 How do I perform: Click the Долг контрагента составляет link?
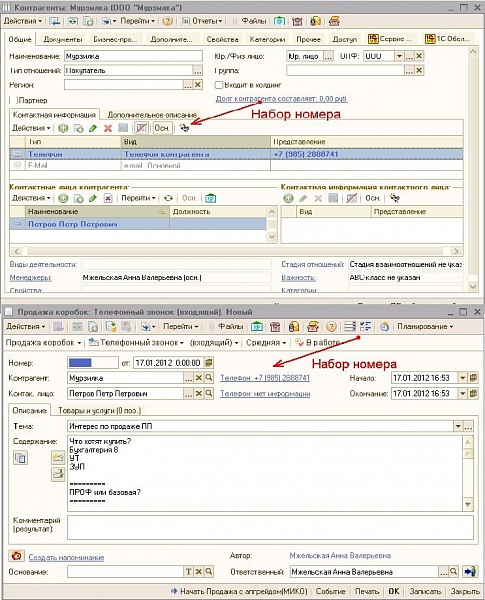281,99
